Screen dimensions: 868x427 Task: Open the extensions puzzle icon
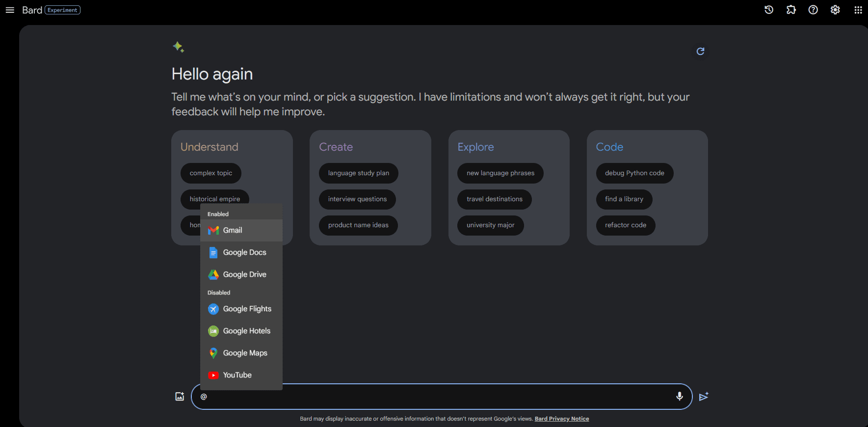pyautogui.click(x=791, y=10)
